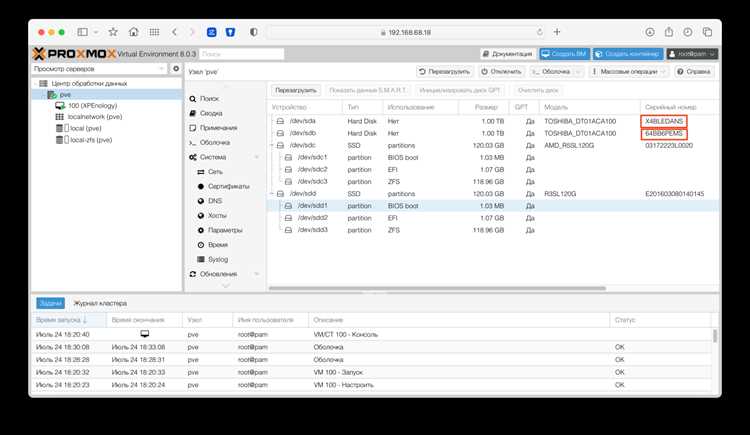Open Safari downloads icon
750x435 pixels.
[x=650, y=32]
